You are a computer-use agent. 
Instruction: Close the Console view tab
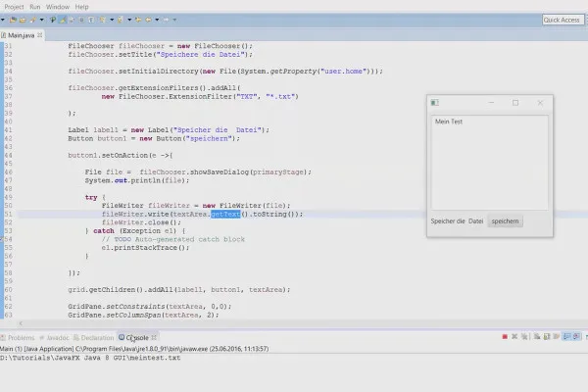point(154,337)
